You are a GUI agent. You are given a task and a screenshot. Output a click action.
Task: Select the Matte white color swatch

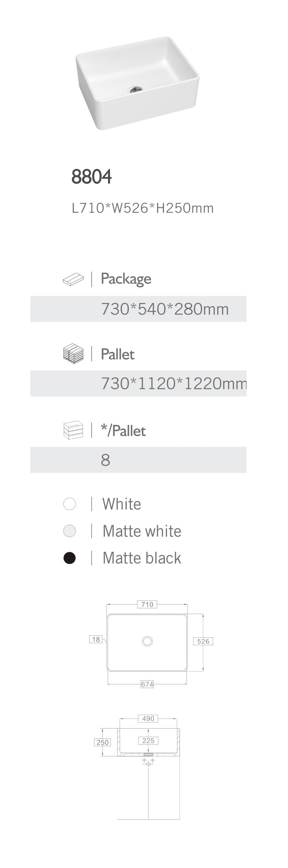click(69, 531)
